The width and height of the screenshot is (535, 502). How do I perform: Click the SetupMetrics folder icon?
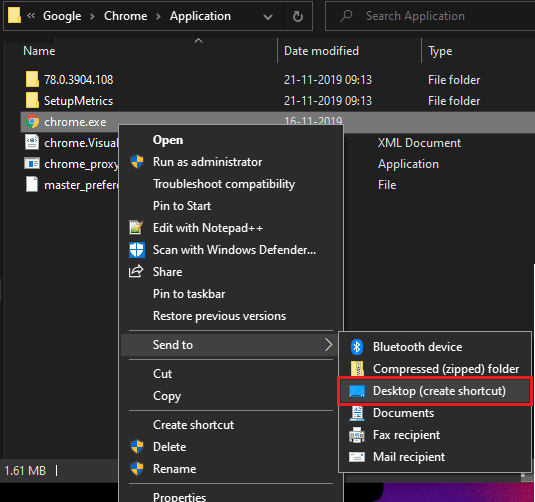[32, 101]
